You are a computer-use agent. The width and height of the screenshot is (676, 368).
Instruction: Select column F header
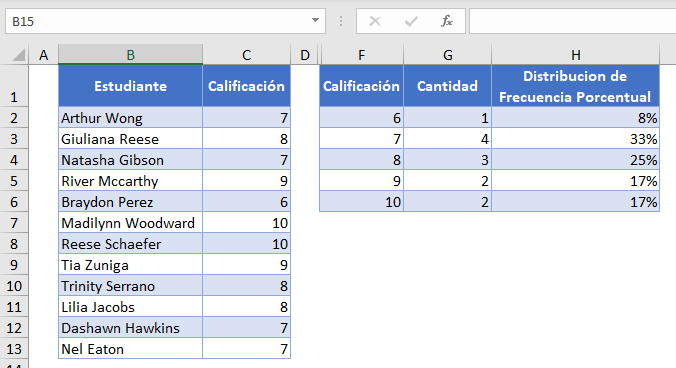(x=361, y=55)
